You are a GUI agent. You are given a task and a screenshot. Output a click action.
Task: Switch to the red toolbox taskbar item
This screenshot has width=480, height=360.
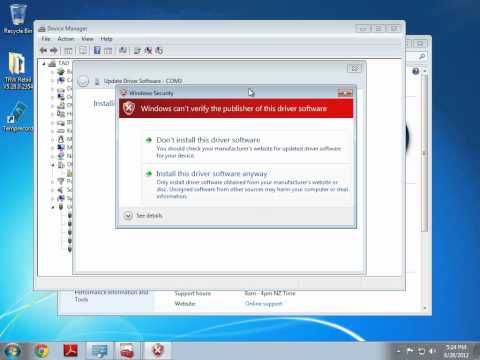[127, 350]
